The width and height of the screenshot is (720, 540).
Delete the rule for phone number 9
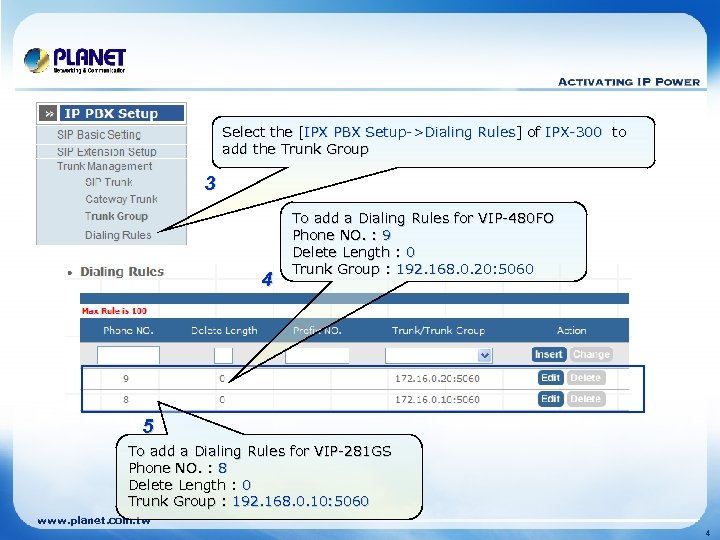coord(586,378)
